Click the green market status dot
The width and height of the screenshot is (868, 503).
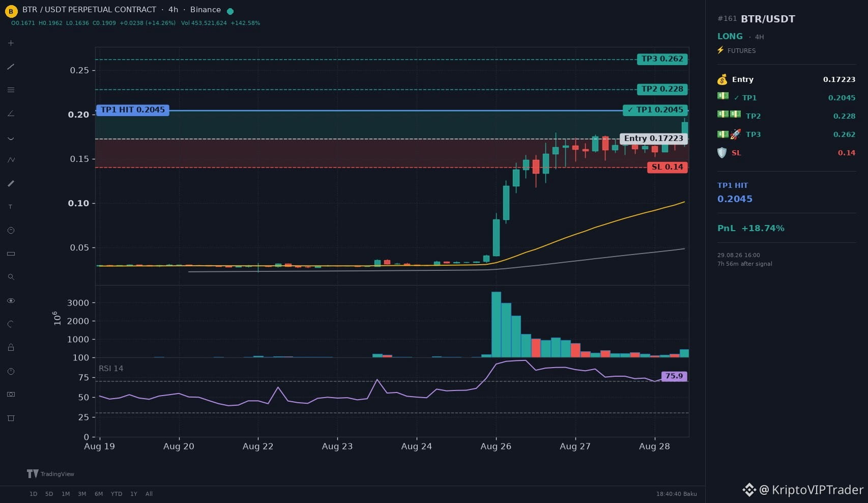click(x=230, y=11)
